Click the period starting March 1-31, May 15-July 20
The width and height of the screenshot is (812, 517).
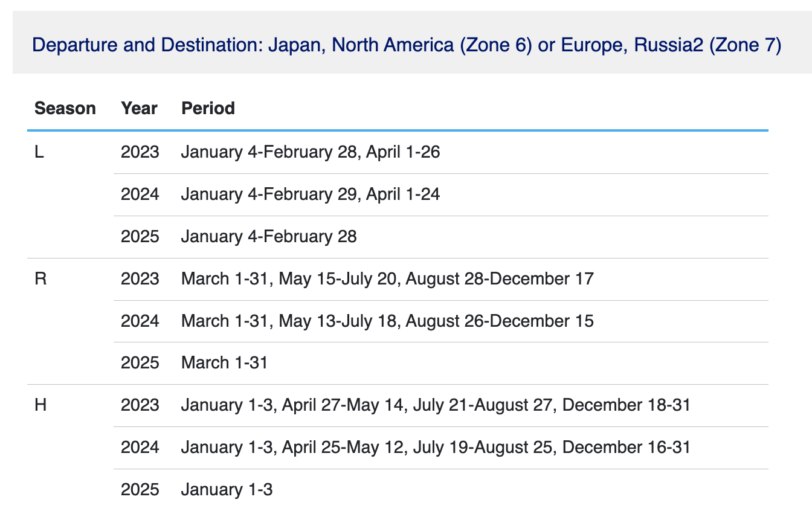387,279
